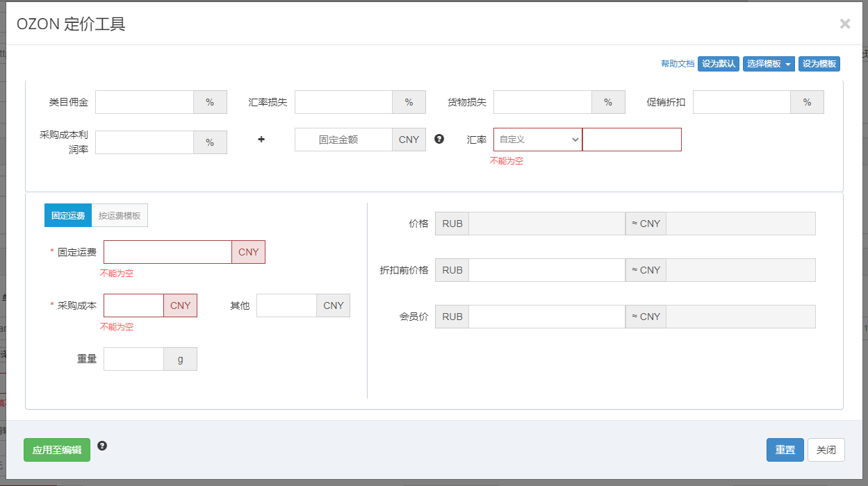Click help icon next to fixed amount field
Screen dimensions: 868x486
[x=439, y=139]
